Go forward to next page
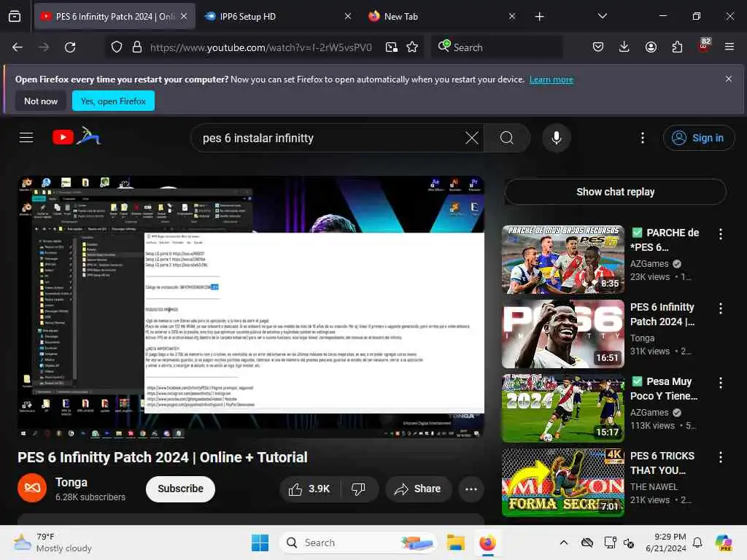 click(x=44, y=47)
